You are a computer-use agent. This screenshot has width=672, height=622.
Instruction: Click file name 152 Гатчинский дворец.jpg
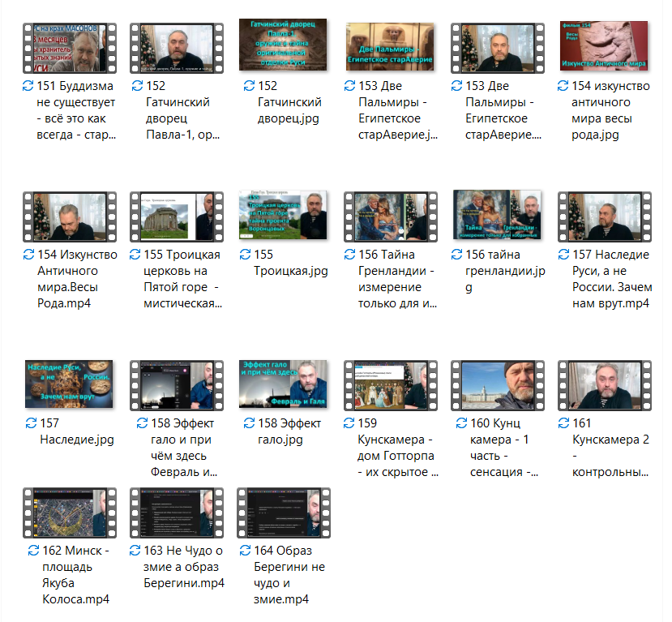289,102
